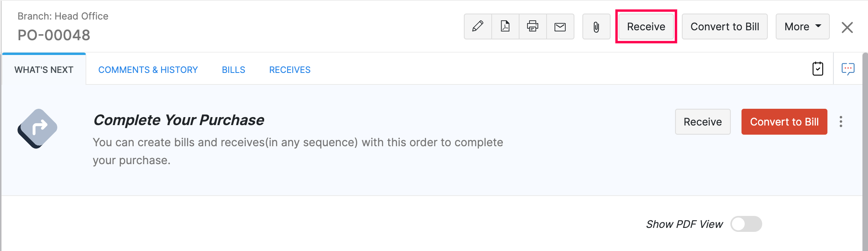Open the More options chevron

pyautogui.click(x=818, y=27)
